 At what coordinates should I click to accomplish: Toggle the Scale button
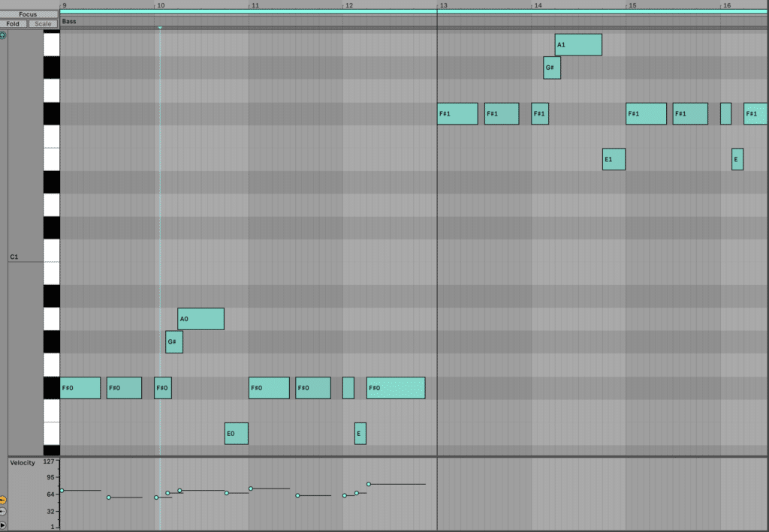pos(43,23)
